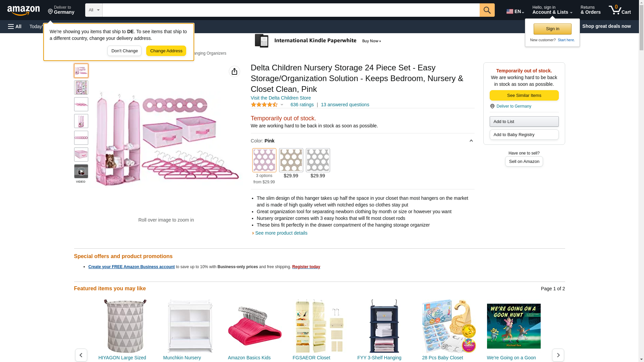Click into the Amazon search field
The width and height of the screenshot is (644, 362).
click(x=291, y=10)
